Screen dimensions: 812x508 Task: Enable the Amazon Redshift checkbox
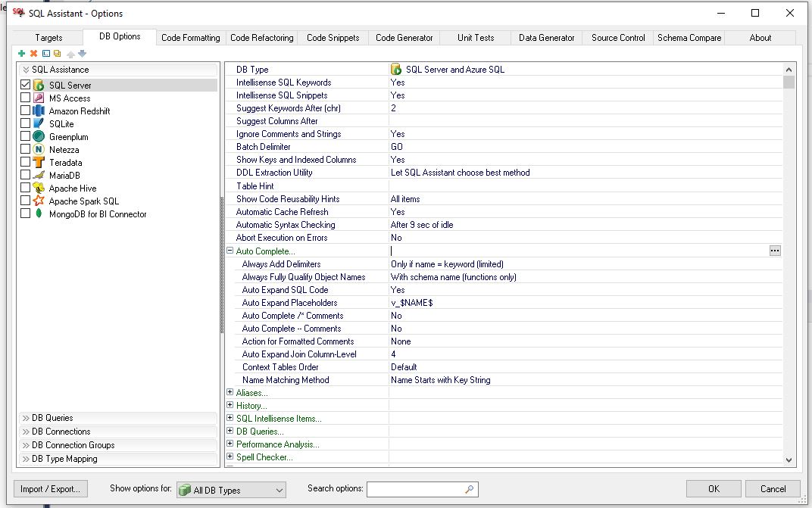click(26, 111)
